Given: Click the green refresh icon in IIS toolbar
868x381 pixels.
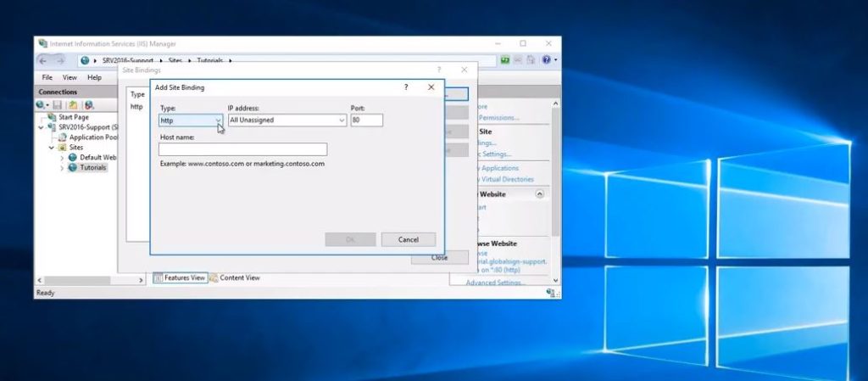Looking at the screenshot, I should coord(505,59).
